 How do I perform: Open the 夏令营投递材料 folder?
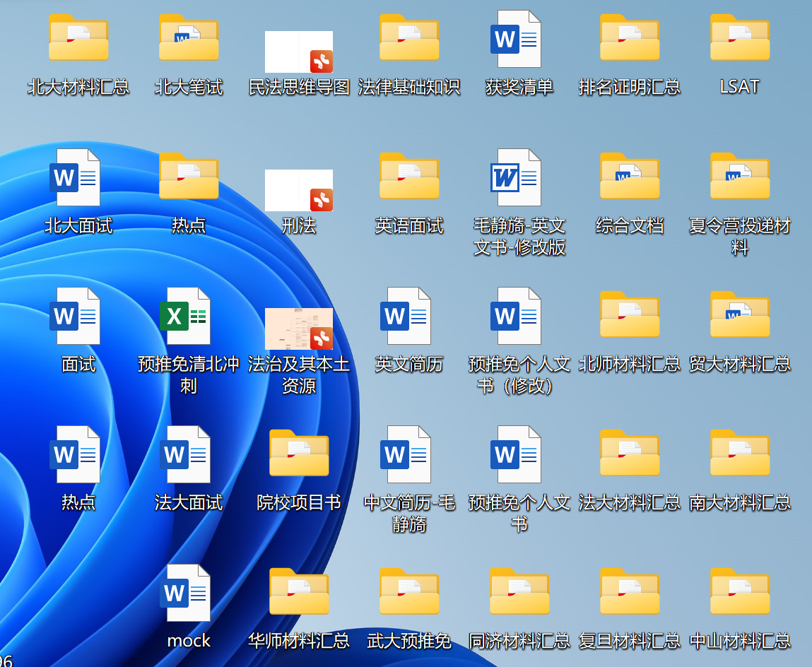tap(740, 177)
